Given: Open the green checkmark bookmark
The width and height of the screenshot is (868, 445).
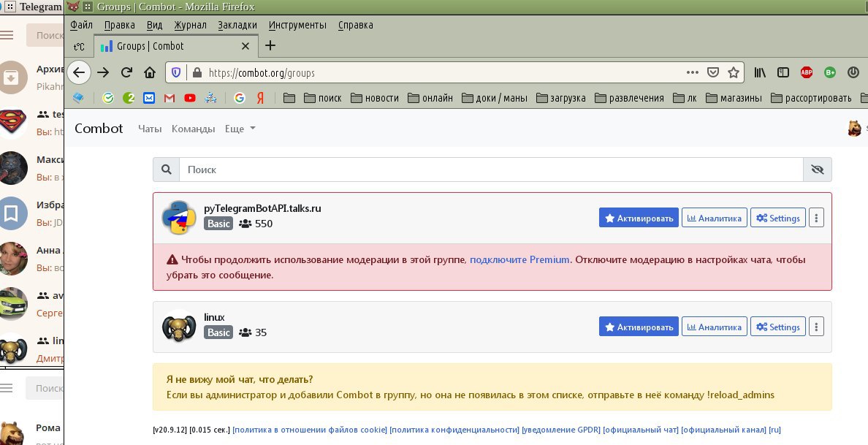Looking at the screenshot, I should coord(108,98).
